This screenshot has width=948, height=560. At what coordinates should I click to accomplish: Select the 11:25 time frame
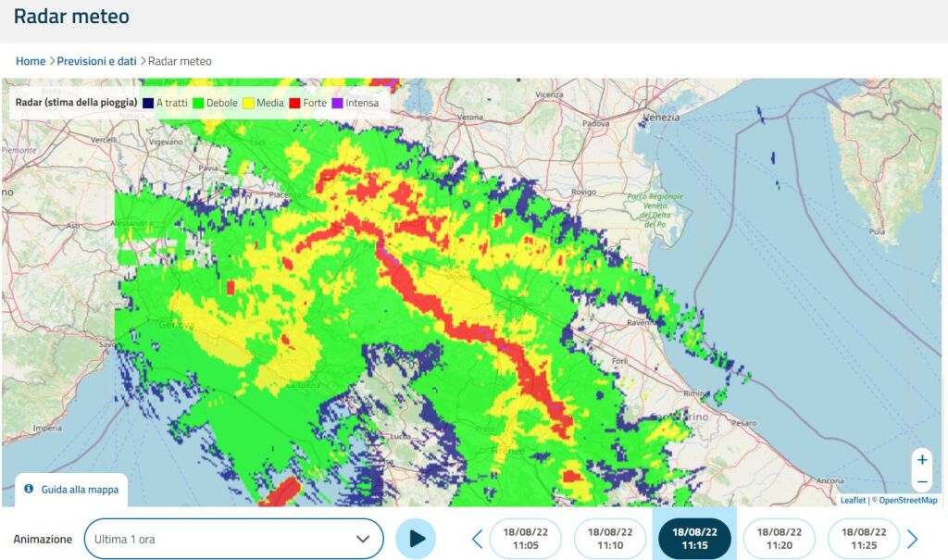coord(863,539)
